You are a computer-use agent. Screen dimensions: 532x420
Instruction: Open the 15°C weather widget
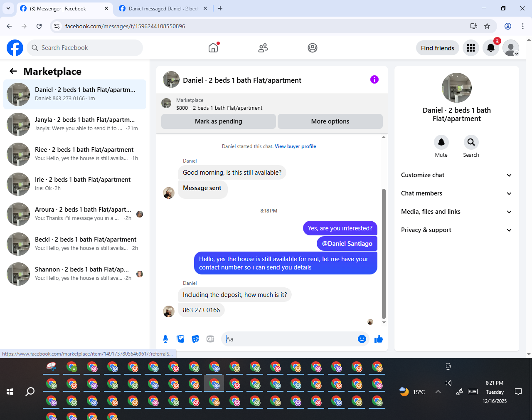[412, 392]
